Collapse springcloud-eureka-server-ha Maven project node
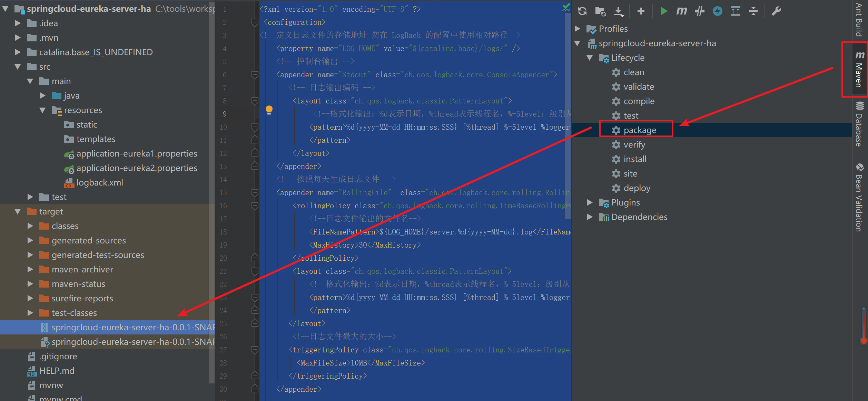The height and width of the screenshot is (401, 868). [577, 43]
